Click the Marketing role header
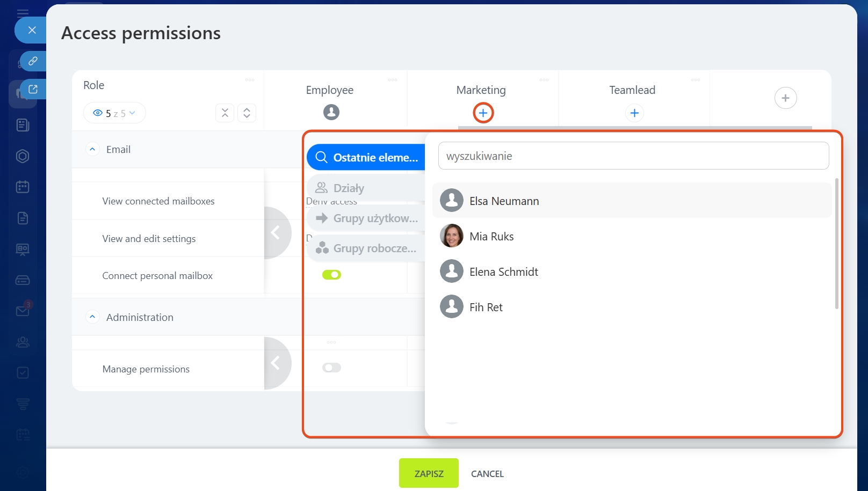Screen dimensions: 868x491 tap(481, 90)
